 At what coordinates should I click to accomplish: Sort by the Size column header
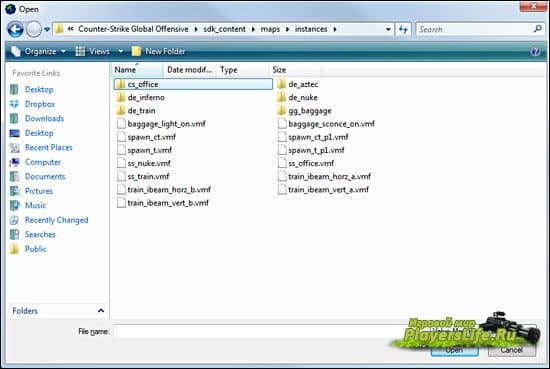click(295, 70)
